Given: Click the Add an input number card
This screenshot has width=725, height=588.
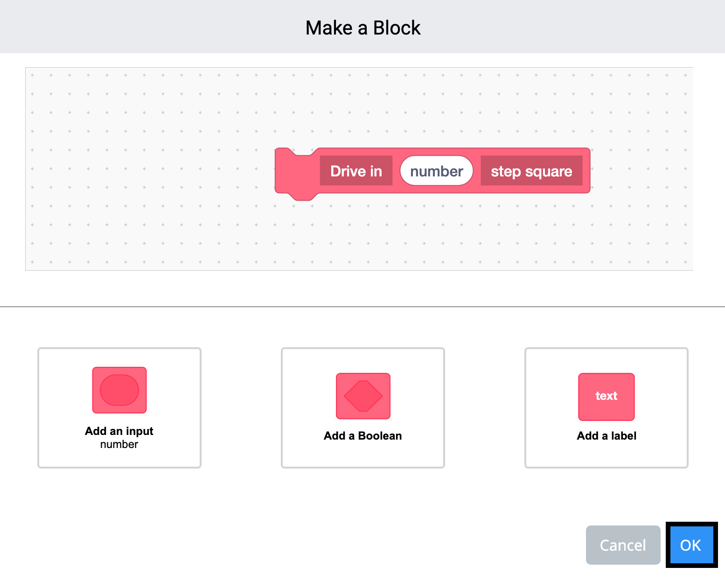Looking at the screenshot, I should pos(119,408).
